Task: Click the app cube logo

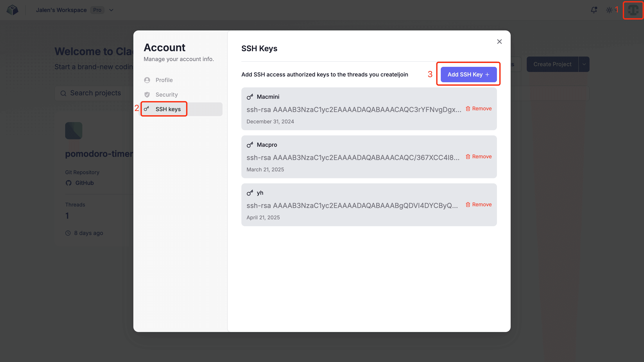Action: tap(12, 10)
